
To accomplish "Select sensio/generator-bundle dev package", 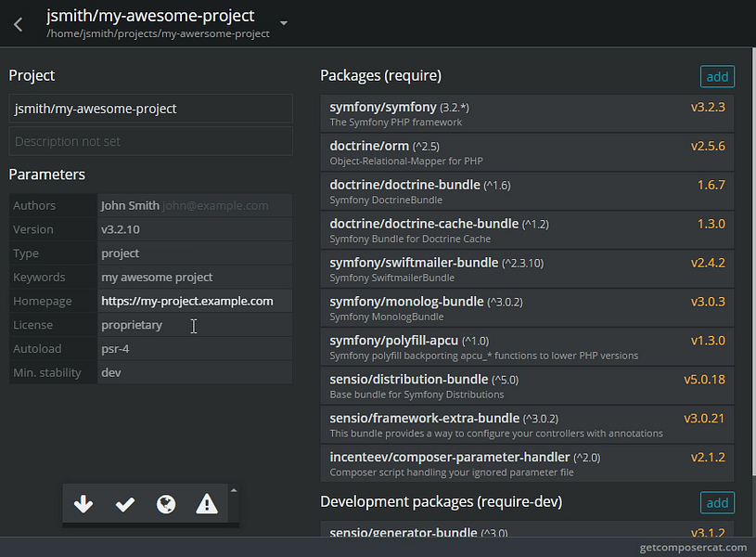I will 527,529.
